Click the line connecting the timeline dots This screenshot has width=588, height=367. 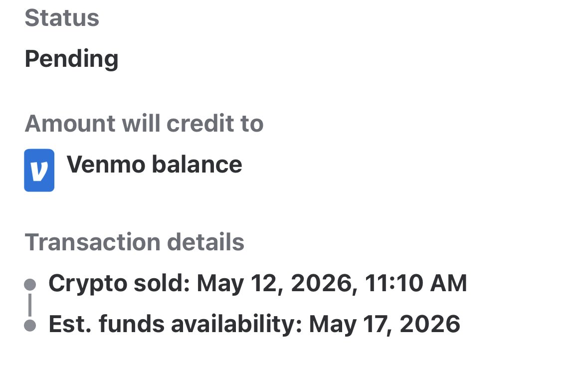pyautogui.click(x=30, y=305)
